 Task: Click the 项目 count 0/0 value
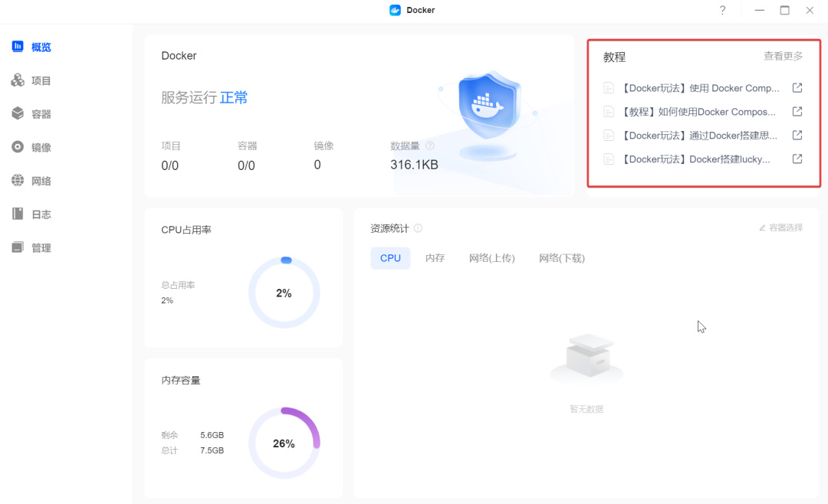tap(169, 165)
